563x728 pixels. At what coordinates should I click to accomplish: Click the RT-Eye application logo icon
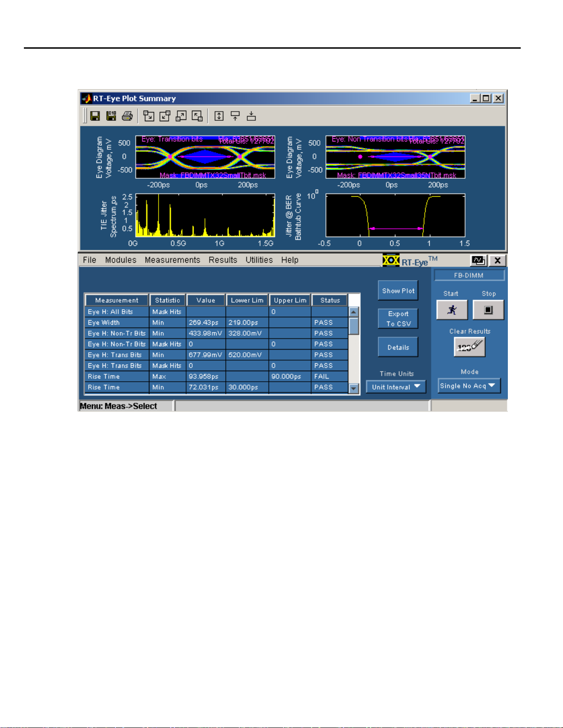tap(391, 260)
